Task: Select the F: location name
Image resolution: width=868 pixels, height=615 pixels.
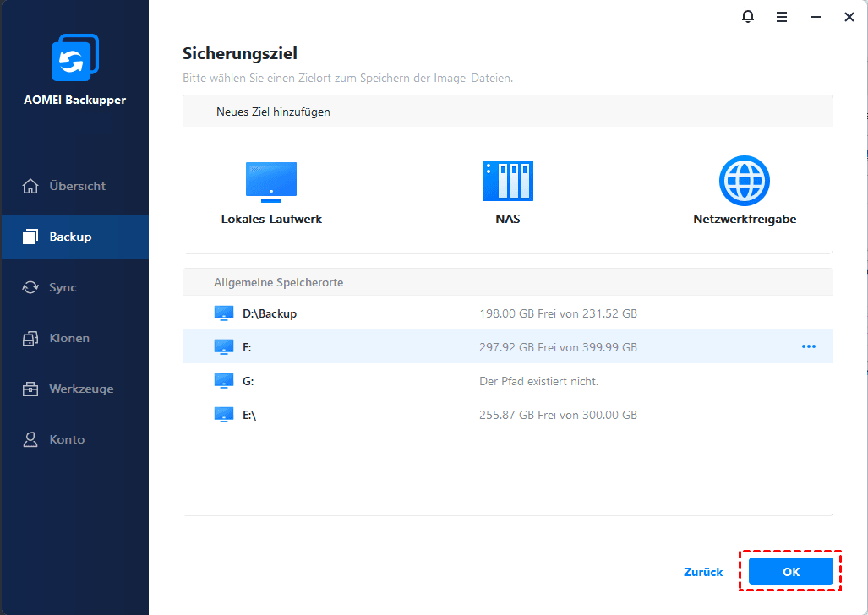Action: [x=247, y=347]
